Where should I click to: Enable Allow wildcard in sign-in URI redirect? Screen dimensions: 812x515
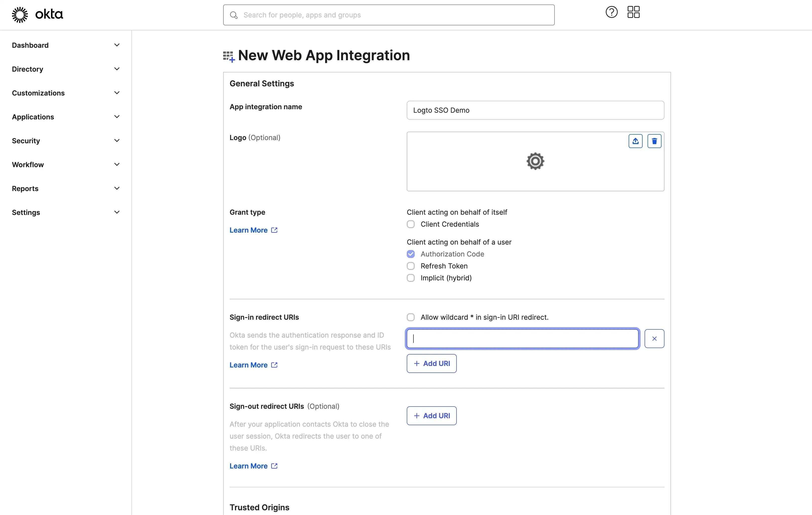(410, 317)
